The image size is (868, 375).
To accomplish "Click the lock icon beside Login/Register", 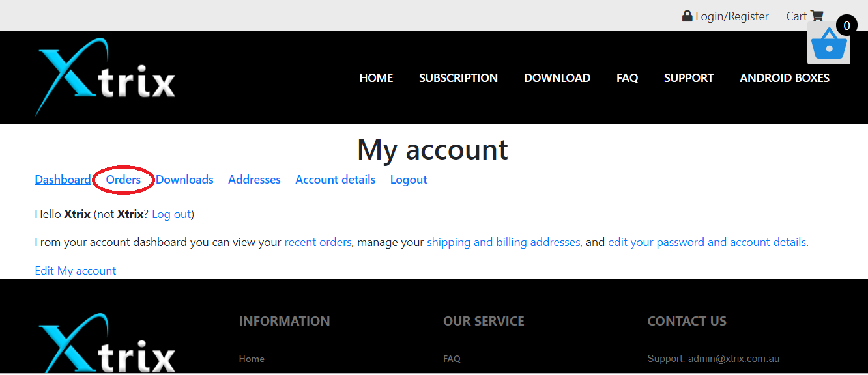I will pos(687,16).
